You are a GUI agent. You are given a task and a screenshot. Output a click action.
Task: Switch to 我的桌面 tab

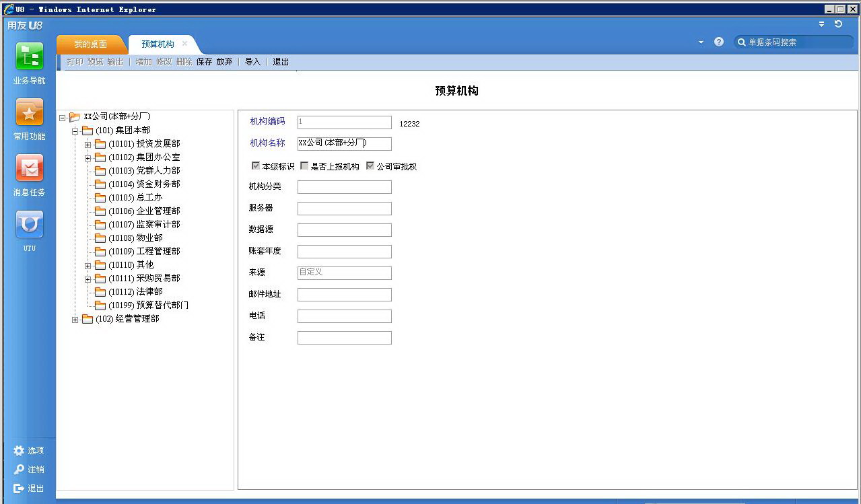pos(91,44)
